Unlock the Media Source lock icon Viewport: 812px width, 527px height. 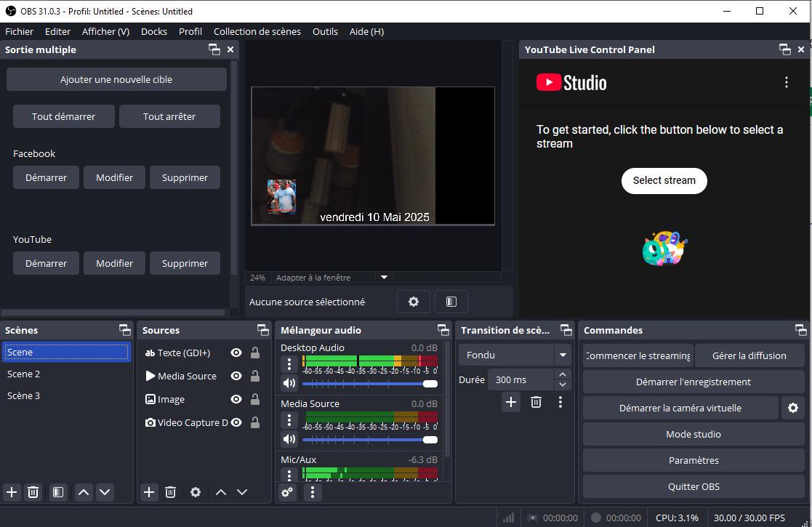tap(255, 376)
